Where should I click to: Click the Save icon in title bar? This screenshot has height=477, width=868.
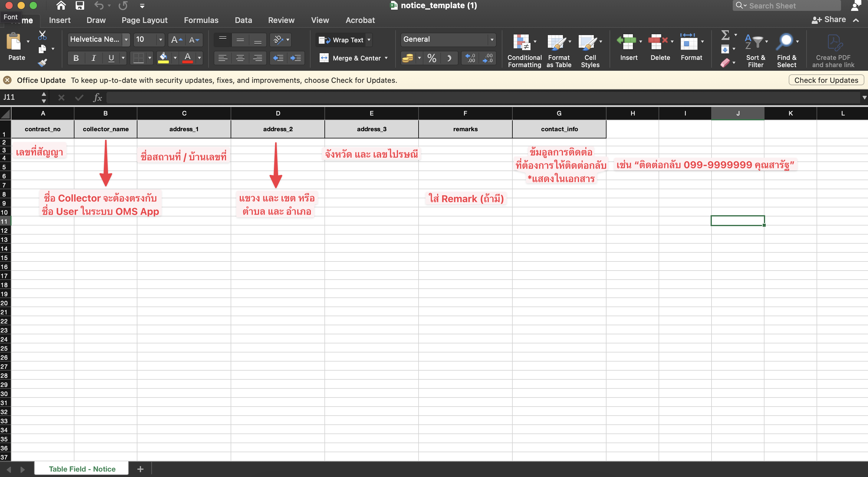pyautogui.click(x=80, y=5)
